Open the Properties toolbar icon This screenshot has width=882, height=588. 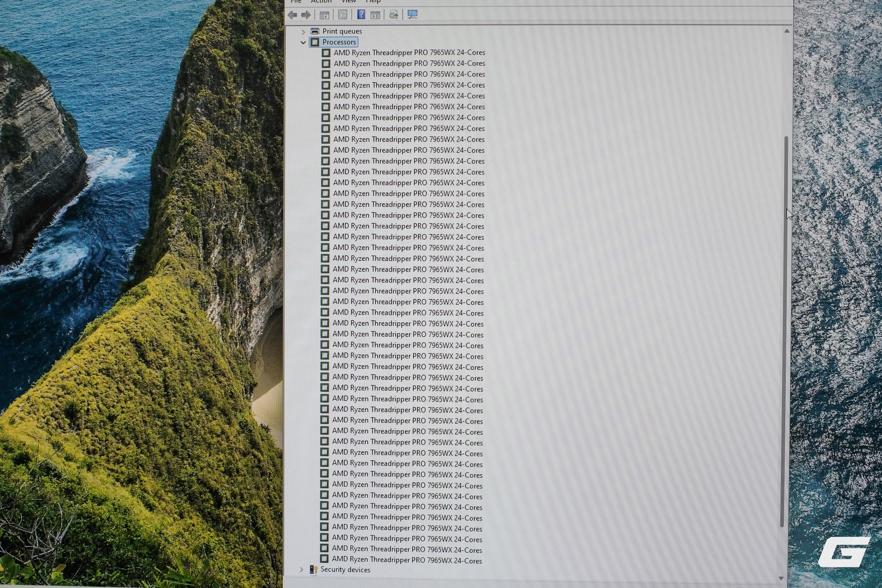click(343, 15)
